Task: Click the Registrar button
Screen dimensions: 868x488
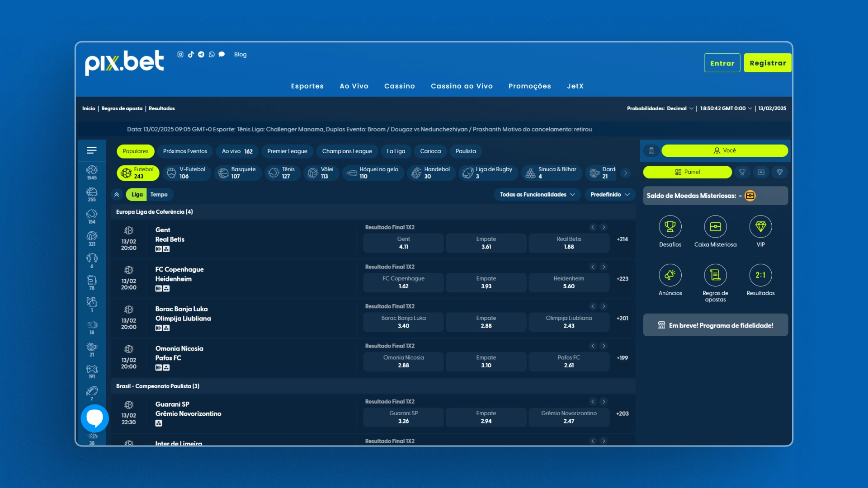Action: [x=768, y=63]
